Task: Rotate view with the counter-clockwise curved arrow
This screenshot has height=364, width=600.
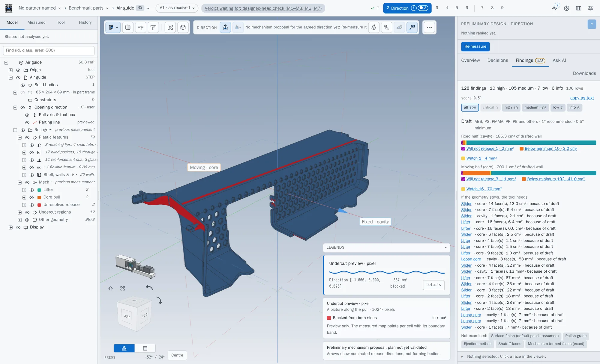Action: tap(149, 288)
